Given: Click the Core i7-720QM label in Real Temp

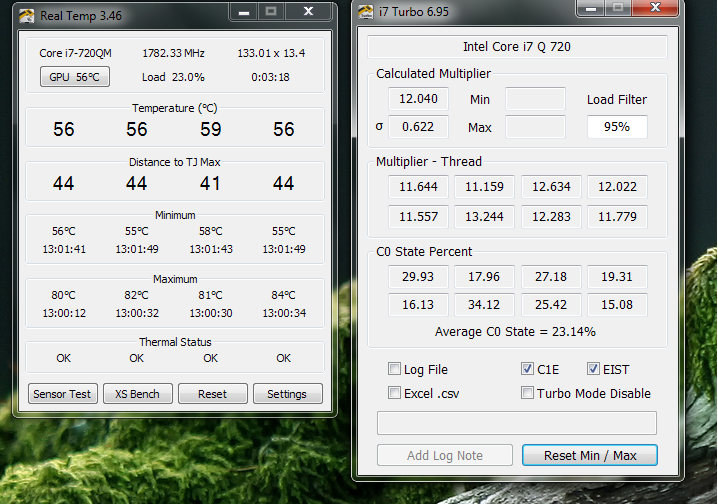Looking at the screenshot, I should point(76,53).
